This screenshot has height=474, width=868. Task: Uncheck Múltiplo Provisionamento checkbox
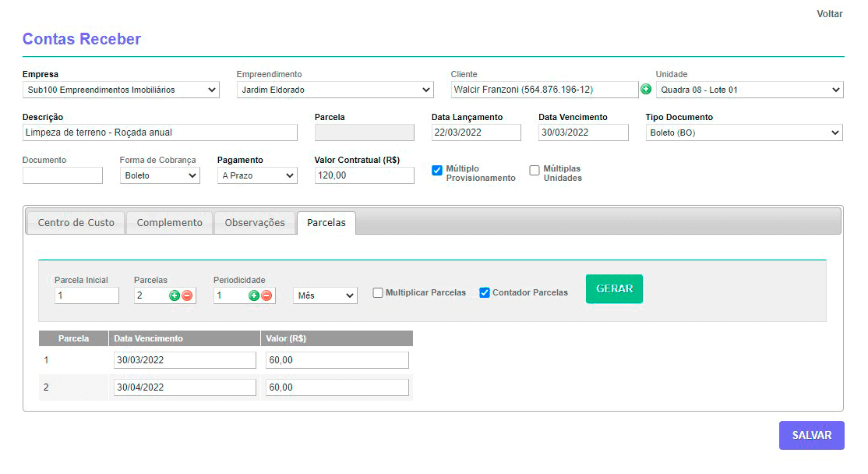(437, 170)
